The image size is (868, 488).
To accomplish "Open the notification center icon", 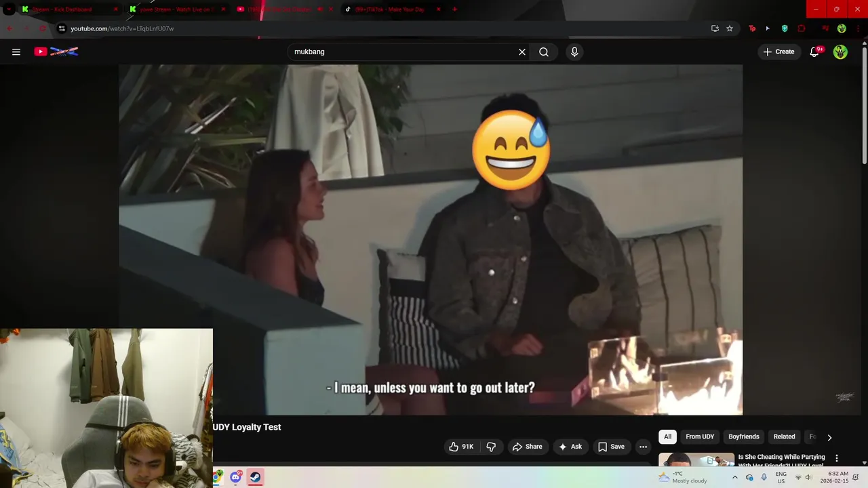I will click(x=856, y=477).
